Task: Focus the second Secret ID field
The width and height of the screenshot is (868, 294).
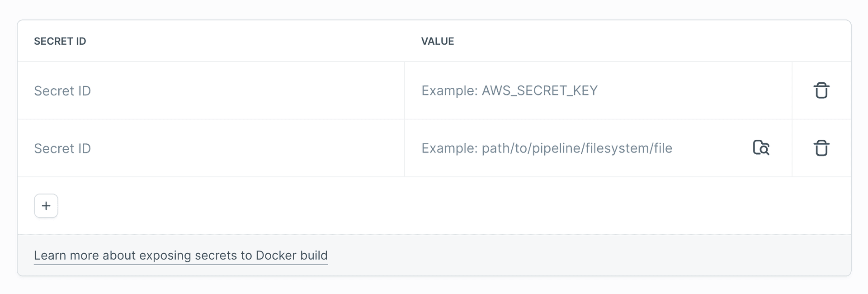Action: 211,148
